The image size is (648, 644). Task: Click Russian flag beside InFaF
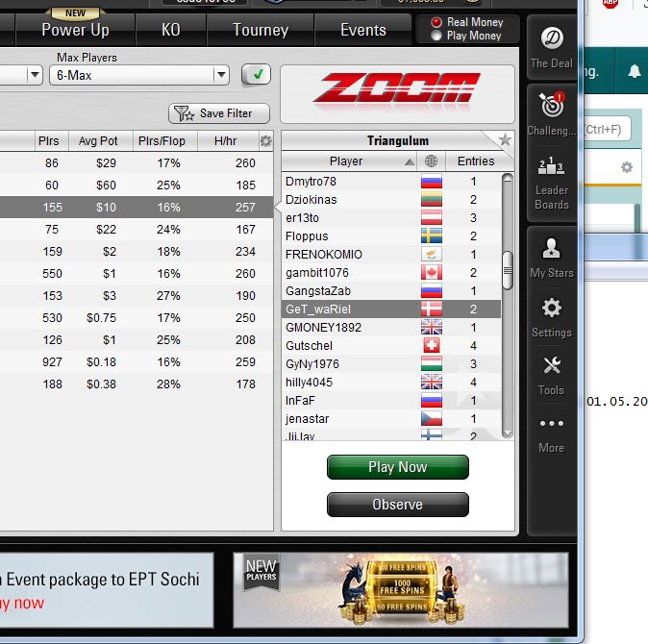tap(432, 400)
